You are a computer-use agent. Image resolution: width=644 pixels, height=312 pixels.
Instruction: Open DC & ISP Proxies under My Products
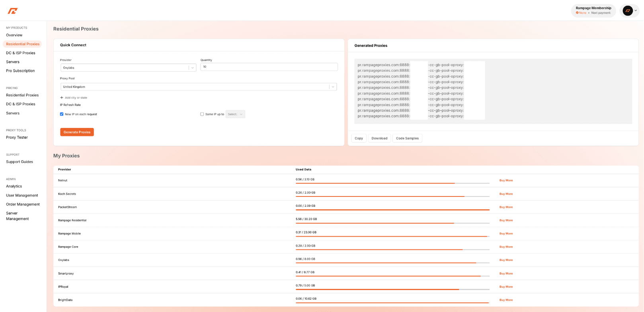(x=21, y=53)
